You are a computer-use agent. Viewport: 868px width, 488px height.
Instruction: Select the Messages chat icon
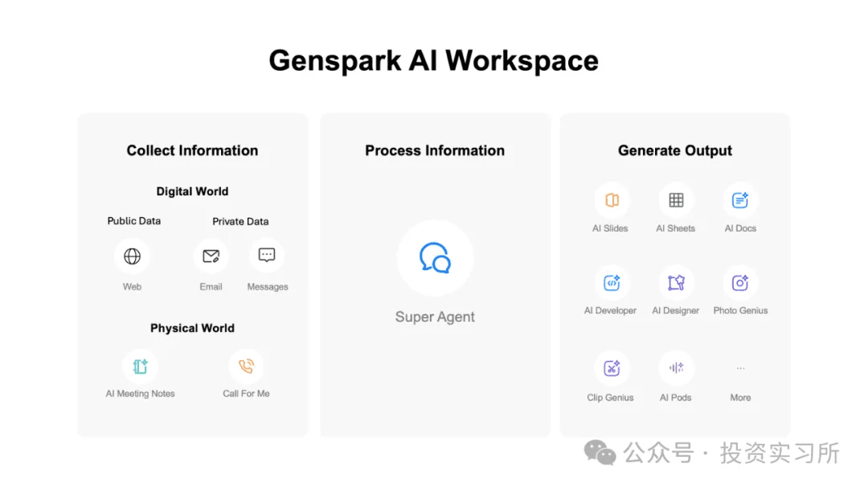click(267, 256)
